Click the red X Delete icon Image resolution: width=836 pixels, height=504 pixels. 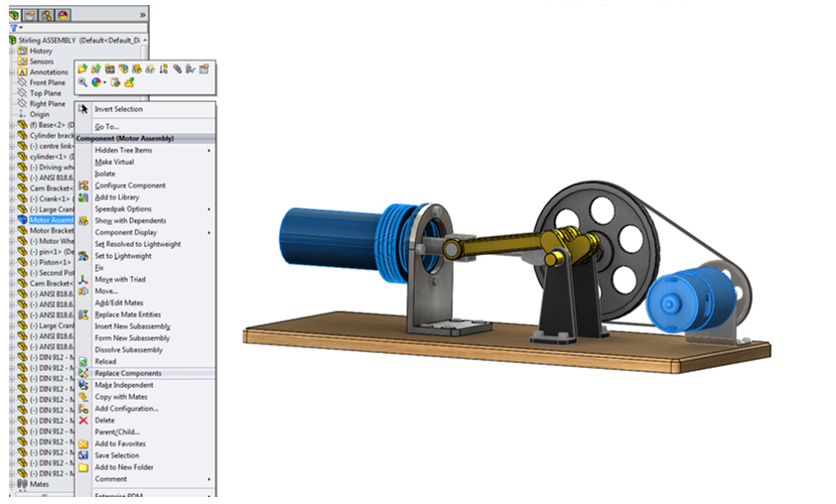[84, 420]
